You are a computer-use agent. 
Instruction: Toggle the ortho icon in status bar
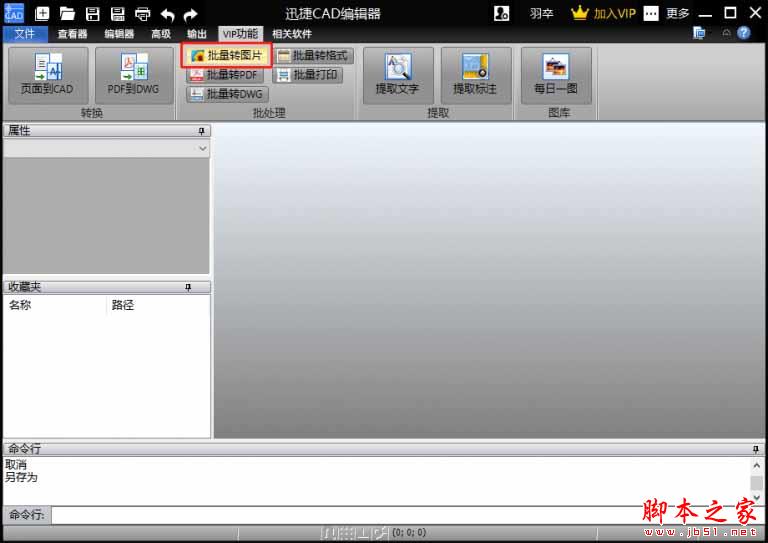point(363,533)
